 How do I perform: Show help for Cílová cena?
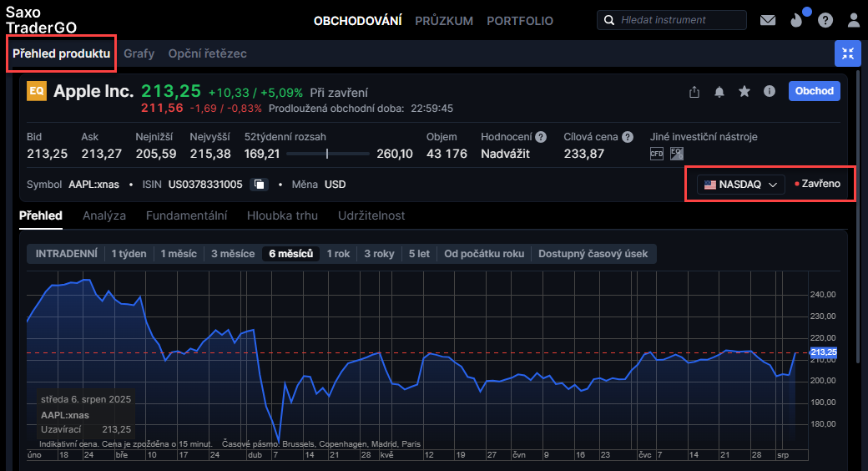point(627,137)
